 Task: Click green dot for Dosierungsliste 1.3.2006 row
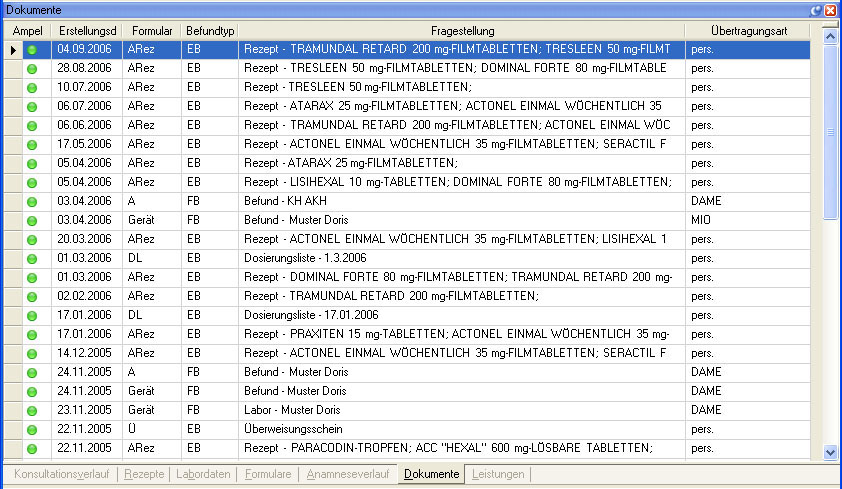click(31, 258)
